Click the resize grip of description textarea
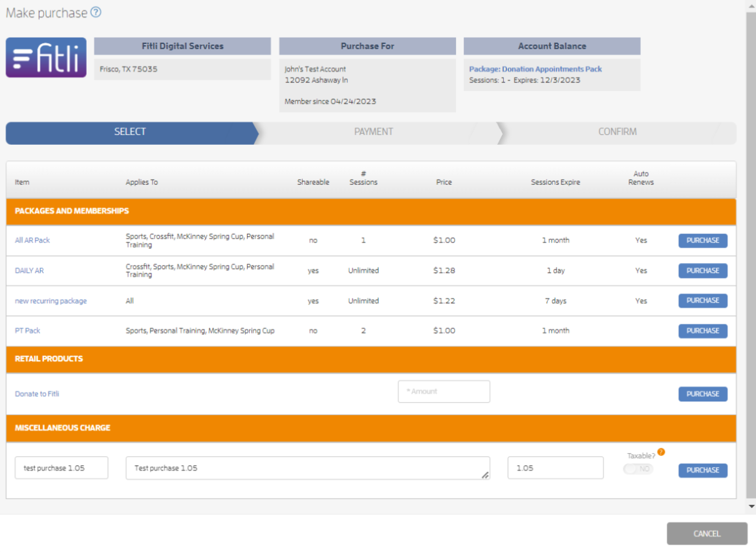Viewport: 756px width, 552px height. 485,475
